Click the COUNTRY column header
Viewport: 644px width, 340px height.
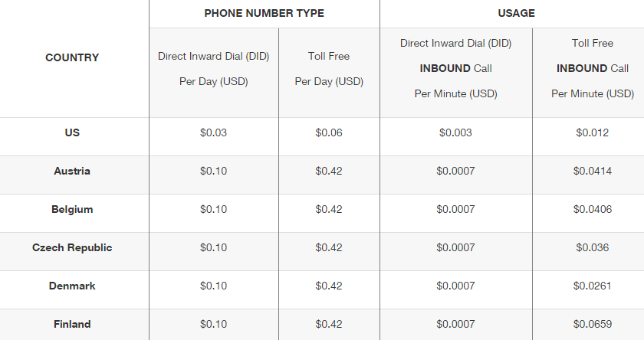72,58
